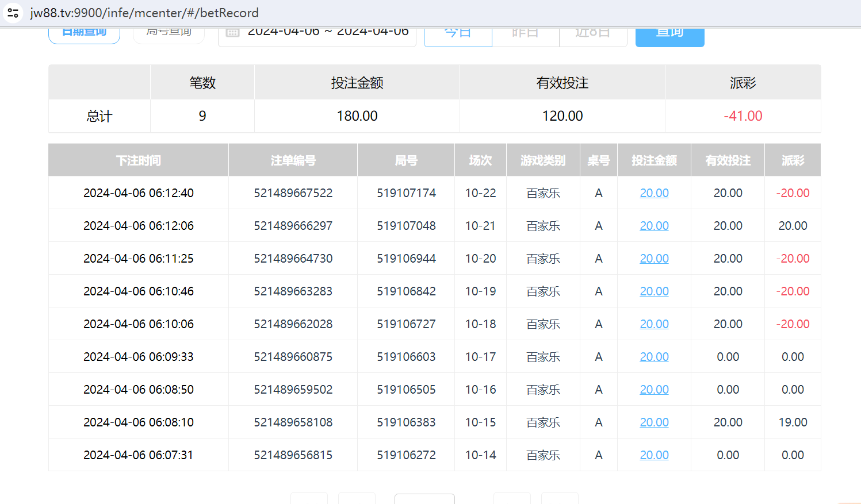Click the site information icon in address bar
The height and width of the screenshot is (504, 861).
[13, 13]
